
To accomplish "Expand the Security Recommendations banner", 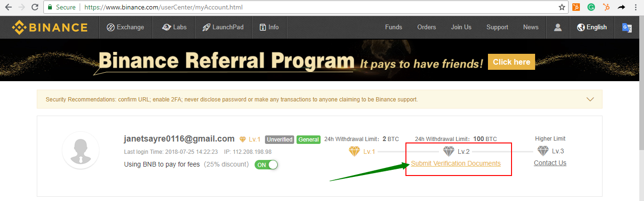I will point(590,99).
